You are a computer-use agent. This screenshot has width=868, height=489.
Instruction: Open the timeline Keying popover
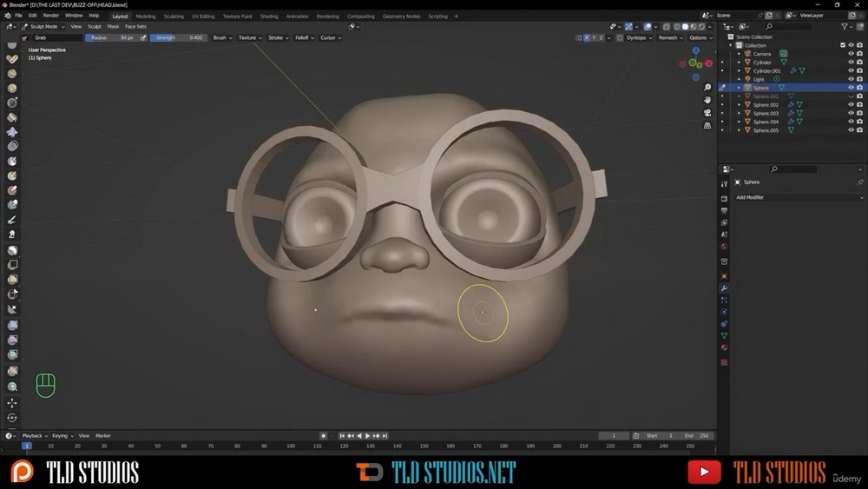[62, 436]
